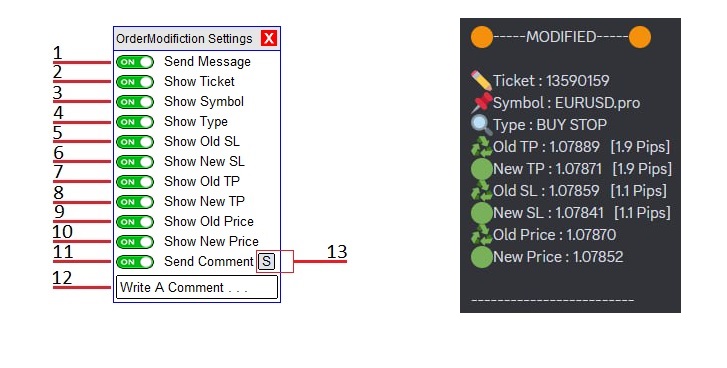The image size is (727, 368).
Task: Toggle the Send Comment switch
Action: tap(134, 261)
